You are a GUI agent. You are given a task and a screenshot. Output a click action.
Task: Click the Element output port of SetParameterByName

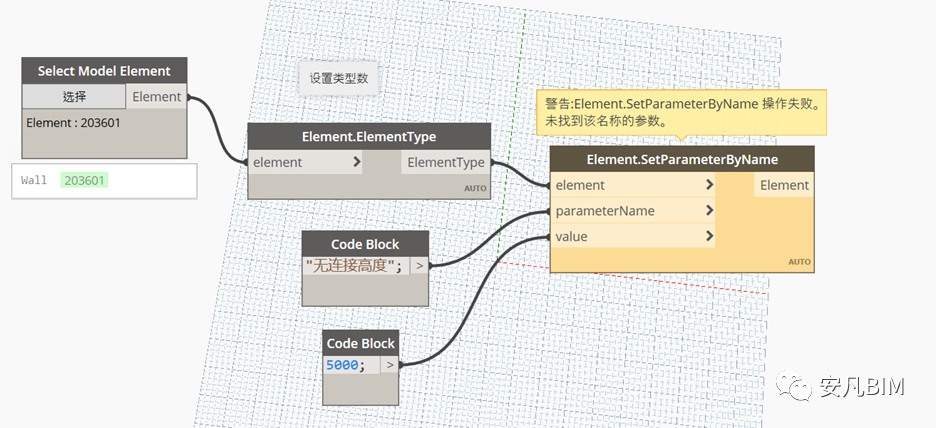click(x=784, y=185)
